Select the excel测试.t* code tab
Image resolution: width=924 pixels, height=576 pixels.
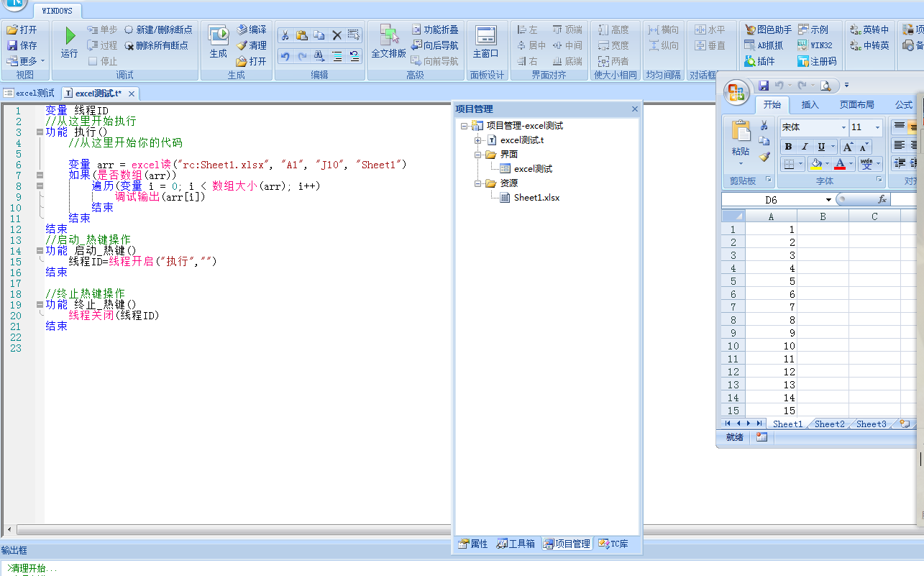(x=99, y=93)
